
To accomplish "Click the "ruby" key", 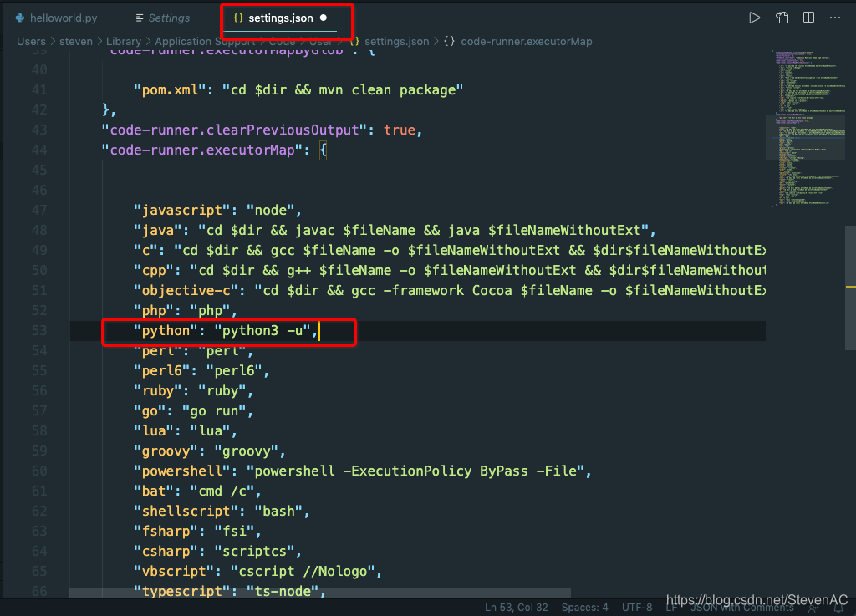I will point(158,390).
